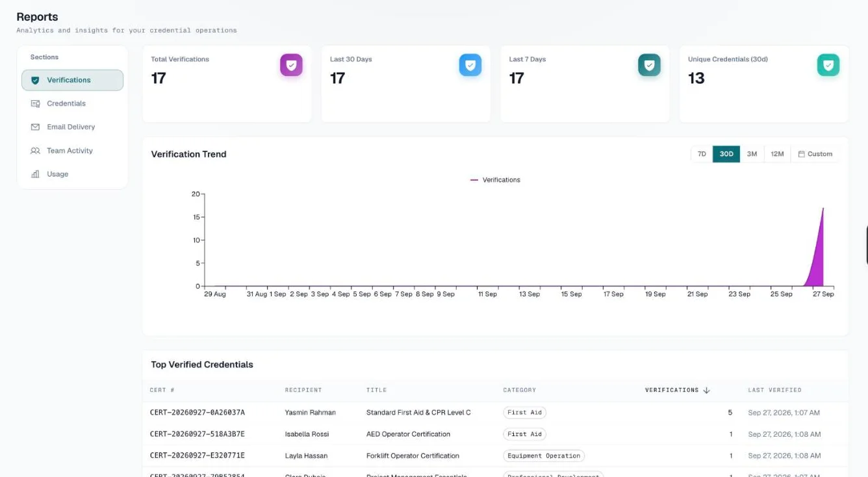Screen dimensions: 868x477
Task: Click the Equipment Operation category tag
Action: 544,456
